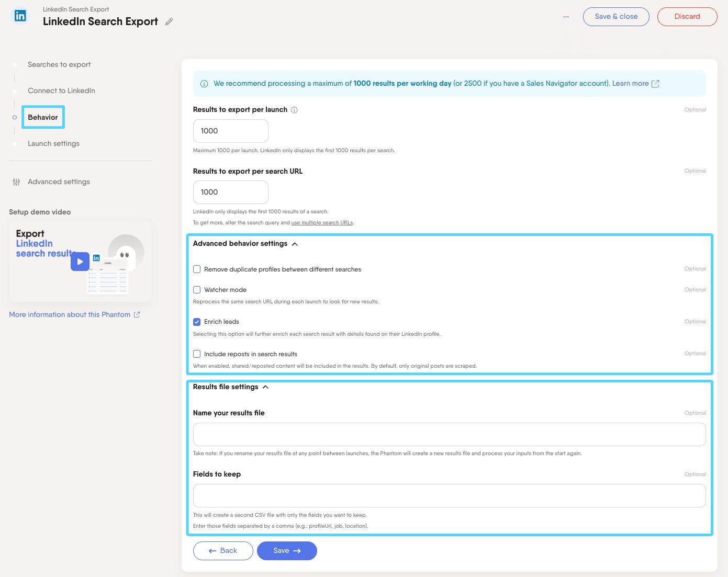Click the Results to export per launch field

click(231, 131)
